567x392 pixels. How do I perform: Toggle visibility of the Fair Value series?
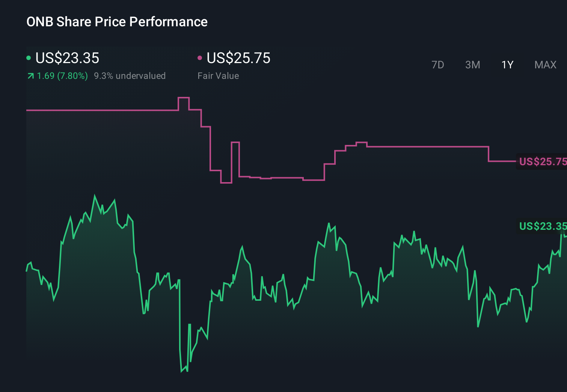coord(200,57)
